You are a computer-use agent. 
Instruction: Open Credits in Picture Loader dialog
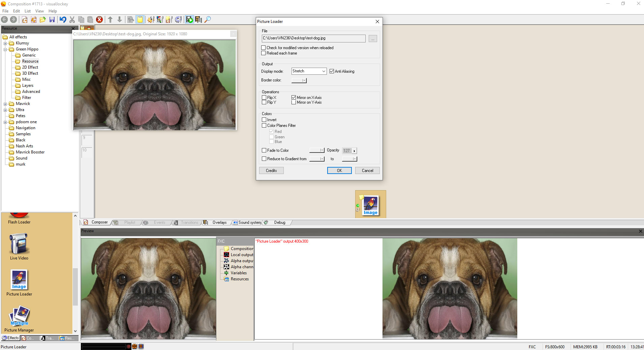tap(271, 171)
